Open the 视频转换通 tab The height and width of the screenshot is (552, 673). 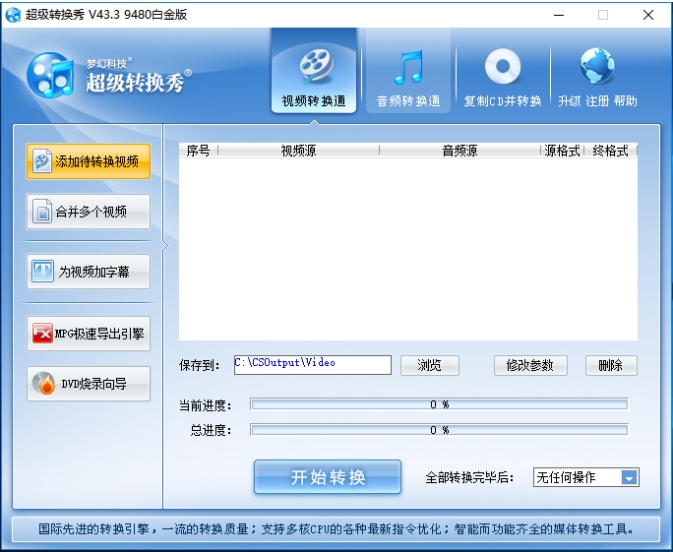314,72
